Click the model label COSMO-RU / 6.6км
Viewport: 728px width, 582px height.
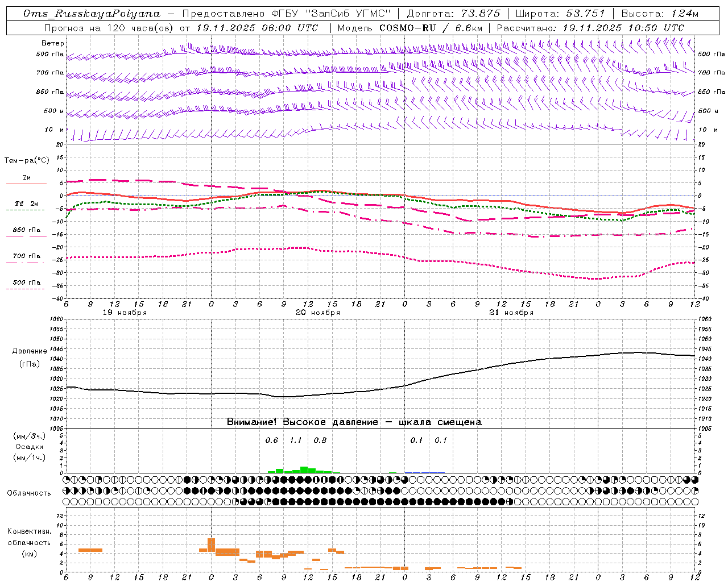tap(431, 28)
